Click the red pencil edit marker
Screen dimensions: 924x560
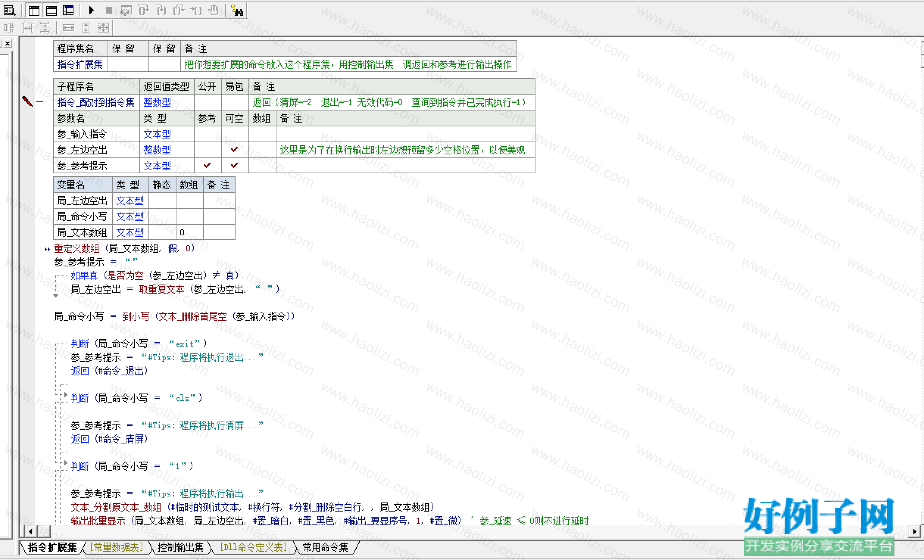point(27,101)
